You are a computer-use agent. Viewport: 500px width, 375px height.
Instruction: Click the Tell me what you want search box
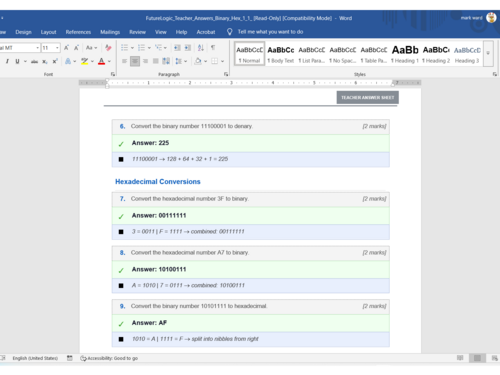coord(265,32)
